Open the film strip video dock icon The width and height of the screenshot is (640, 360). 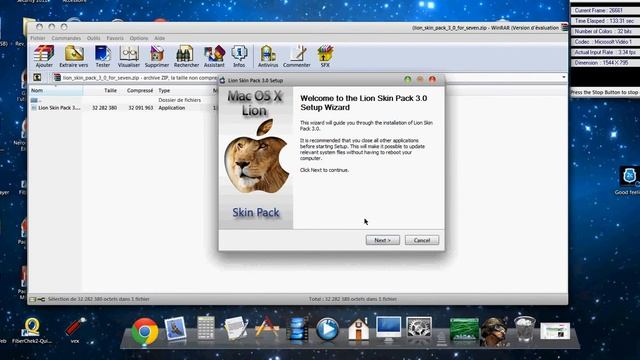[x=297, y=329]
